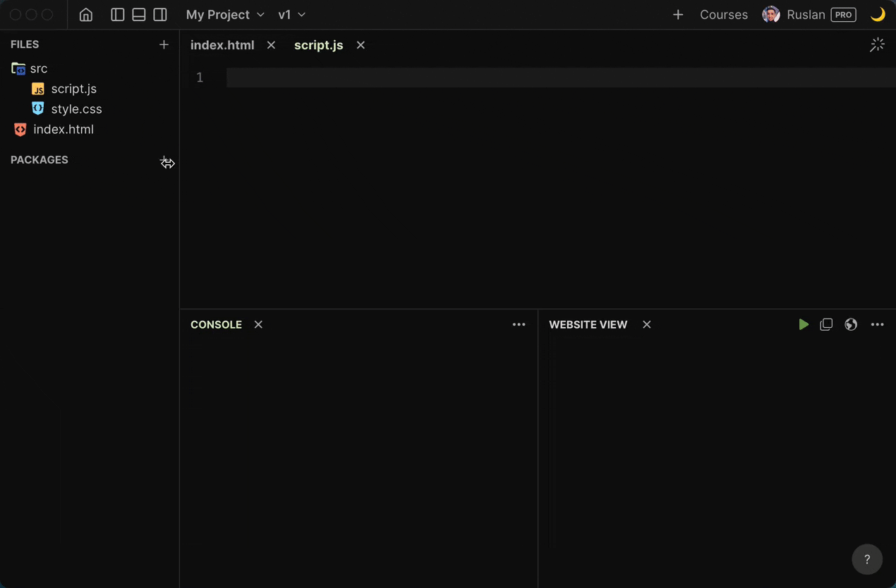Open Console panel three-dots menu

point(519,324)
